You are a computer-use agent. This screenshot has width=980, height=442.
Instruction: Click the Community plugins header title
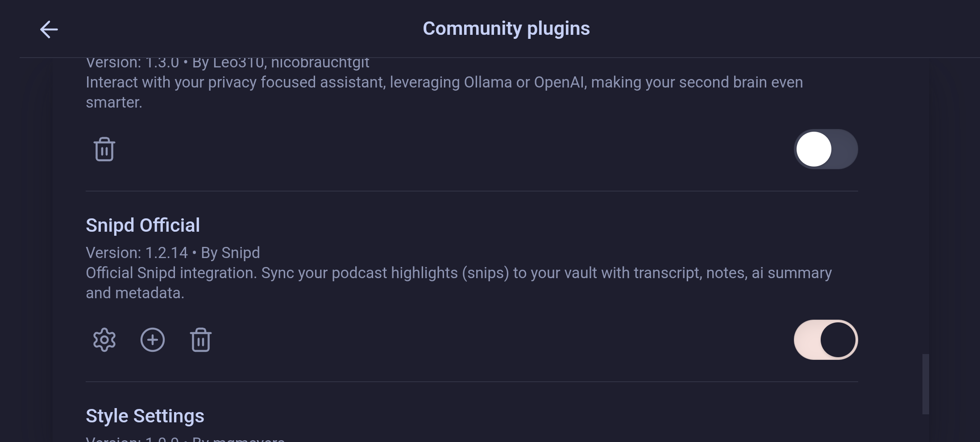[x=506, y=29]
